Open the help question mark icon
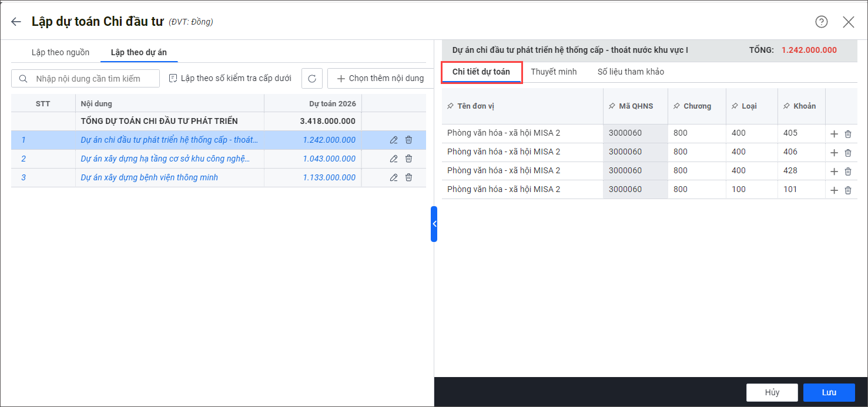The image size is (868, 407). click(821, 22)
